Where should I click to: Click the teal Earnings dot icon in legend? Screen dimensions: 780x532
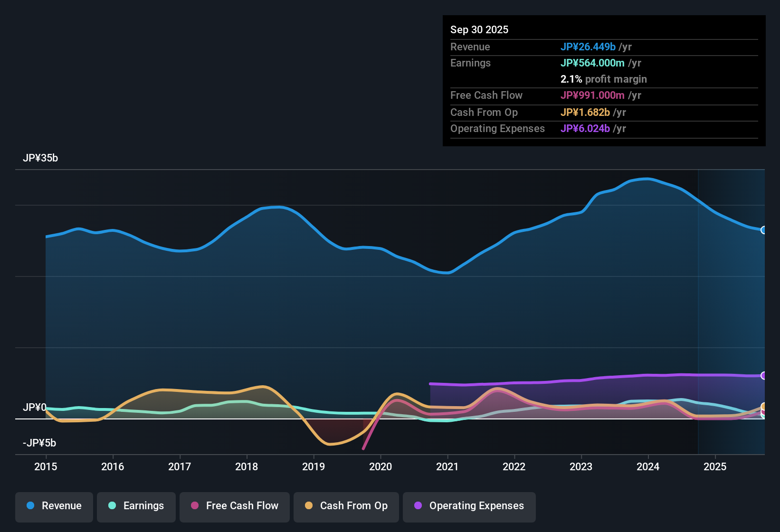(112, 506)
